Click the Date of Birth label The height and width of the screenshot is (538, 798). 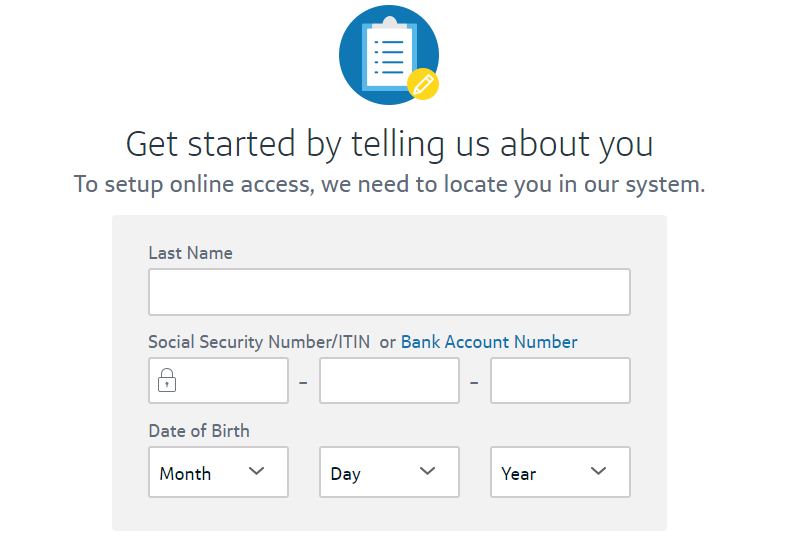pyautogui.click(x=199, y=431)
